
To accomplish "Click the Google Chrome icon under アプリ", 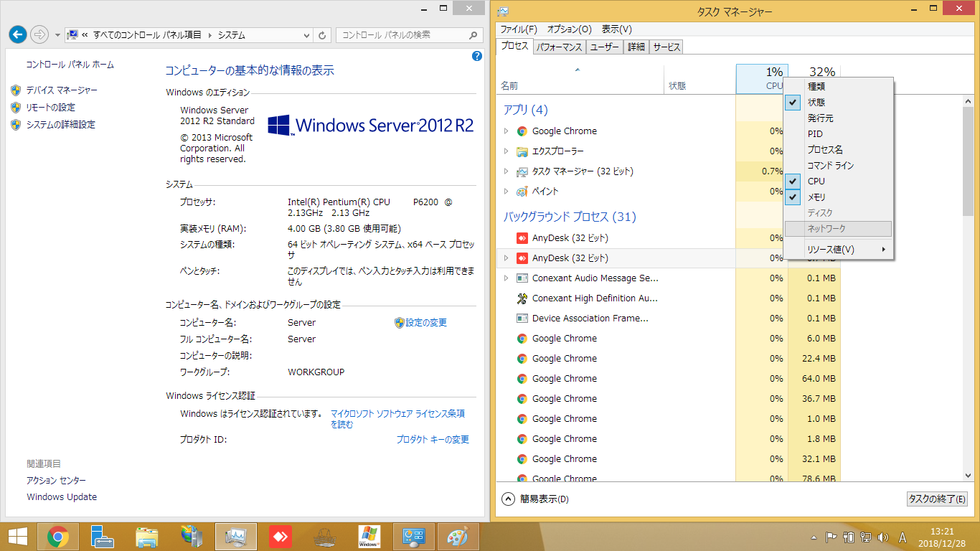I will (522, 131).
